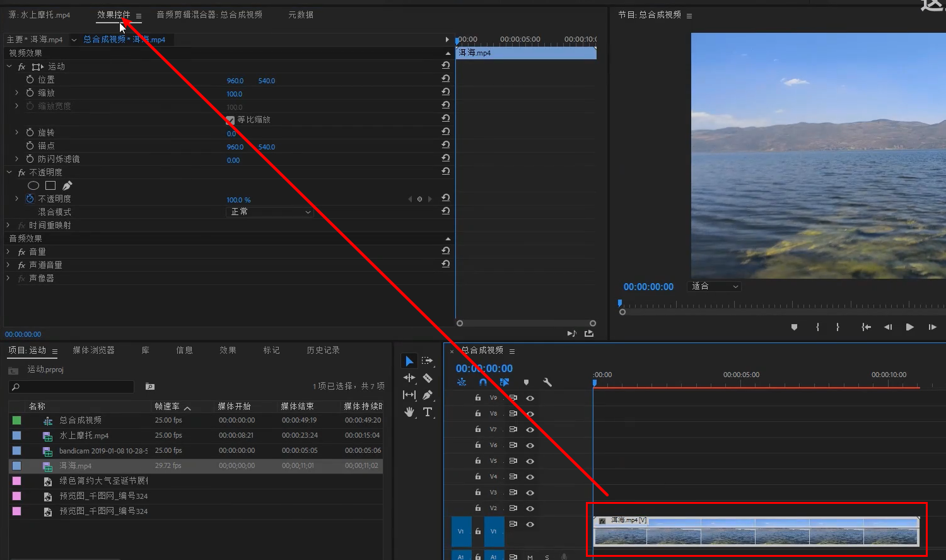This screenshot has height=560, width=946.
Task: Expand the 音量 audio effect
Action: [9, 252]
